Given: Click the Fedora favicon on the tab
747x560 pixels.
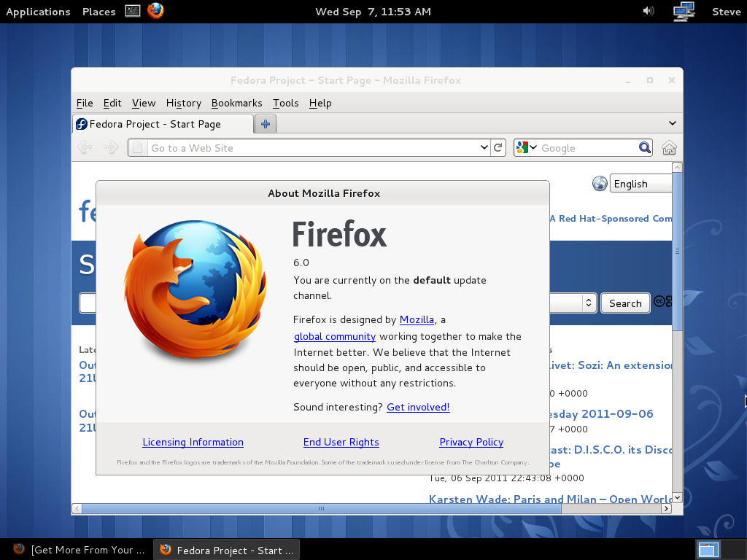Looking at the screenshot, I should pos(82,124).
